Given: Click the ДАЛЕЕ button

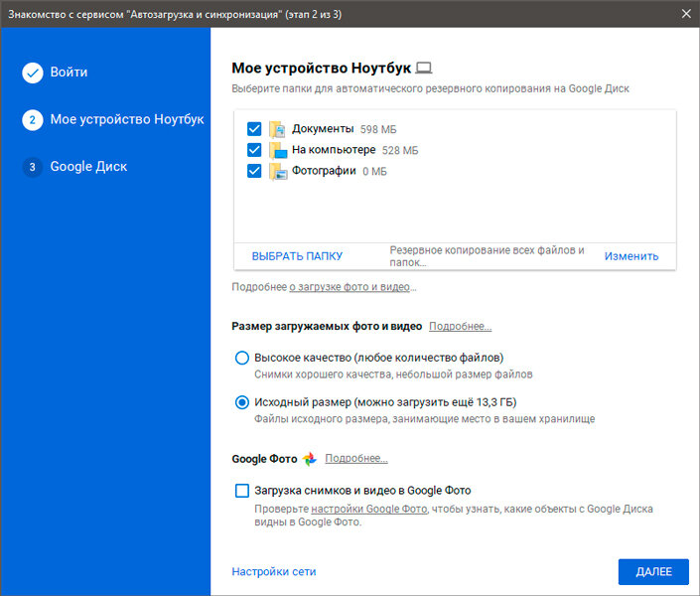Looking at the screenshot, I should [653, 572].
